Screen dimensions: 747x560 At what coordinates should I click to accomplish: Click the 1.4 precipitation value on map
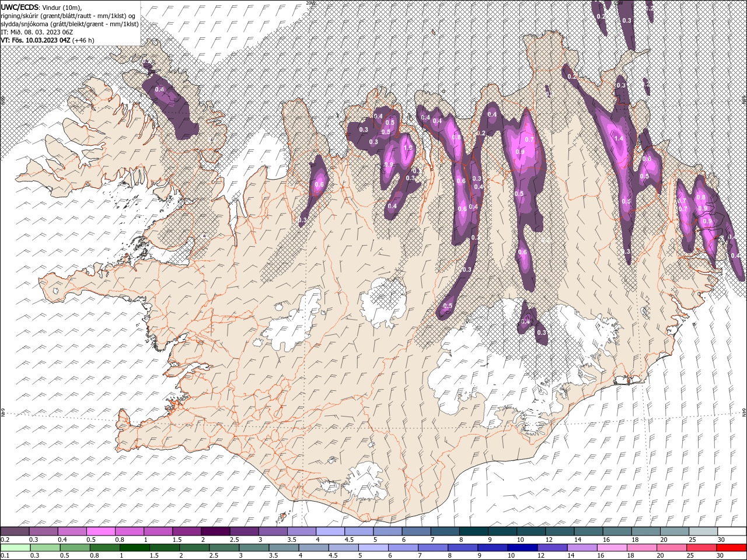tap(619, 138)
